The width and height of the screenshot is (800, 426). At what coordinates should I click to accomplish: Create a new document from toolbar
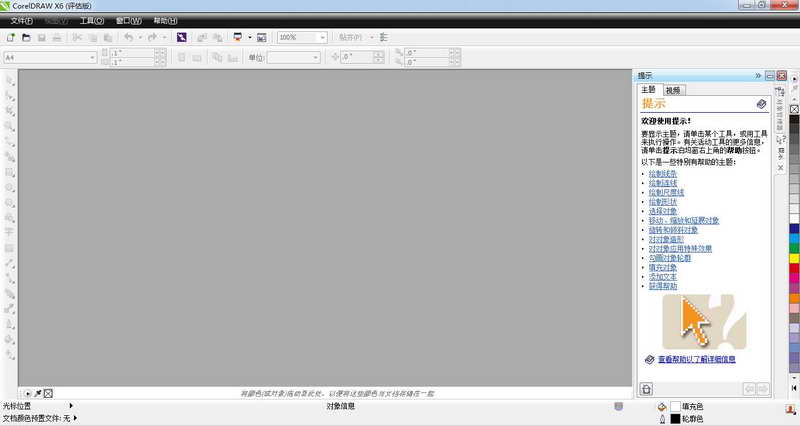(x=11, y=37)
